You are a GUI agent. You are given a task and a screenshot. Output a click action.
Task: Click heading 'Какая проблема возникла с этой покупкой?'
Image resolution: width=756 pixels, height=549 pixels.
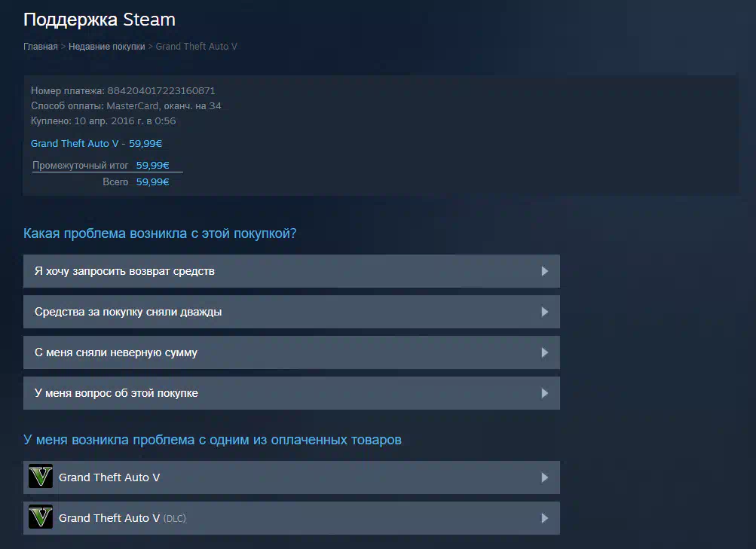click(x=160, y=233)
